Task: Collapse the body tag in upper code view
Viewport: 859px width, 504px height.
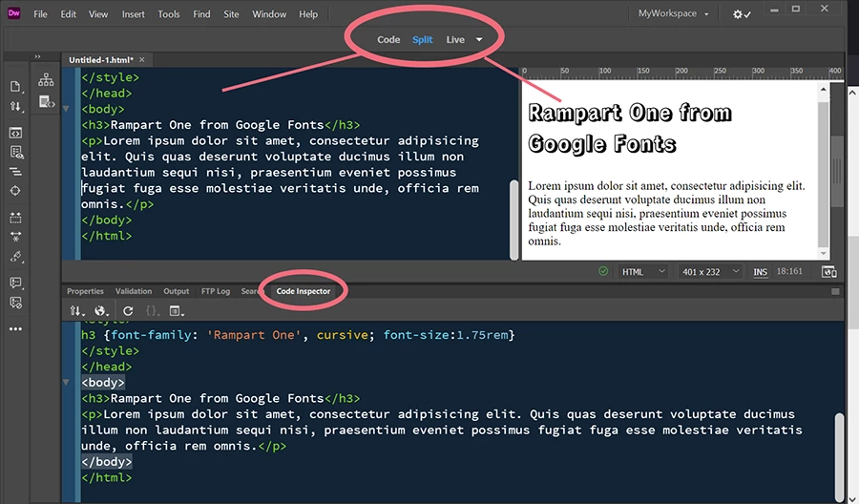Action: (66, 109)
